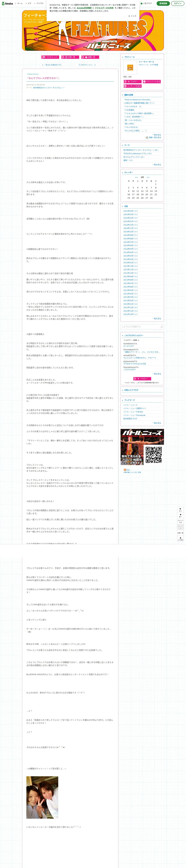Click the search magnifier icon
The width and height of the screenshot is (186, 868).
pyautogui.click(x=162, y=327)
